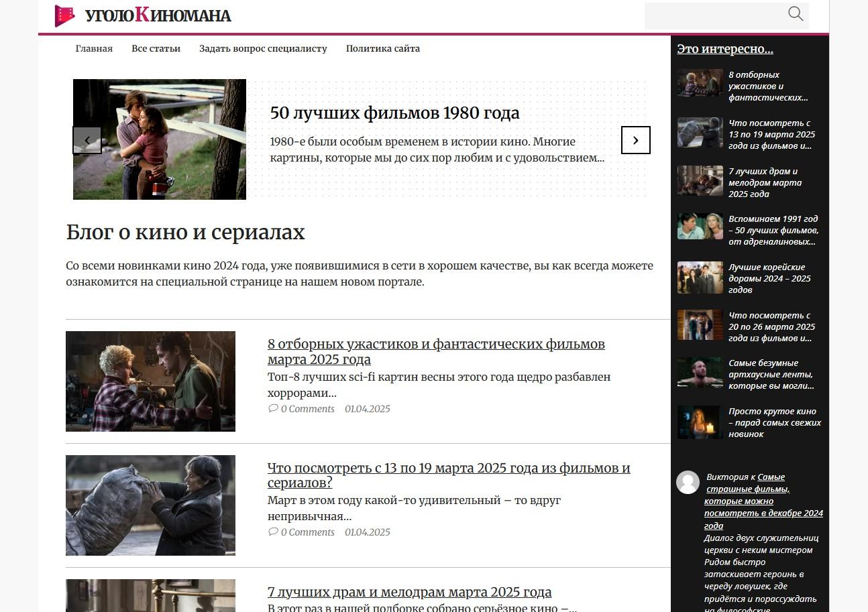Viewport: 868px width, 612px height.
Task: Click sidebar thumbnail for Самые безумные артхаусные
Action: point(700,373)
